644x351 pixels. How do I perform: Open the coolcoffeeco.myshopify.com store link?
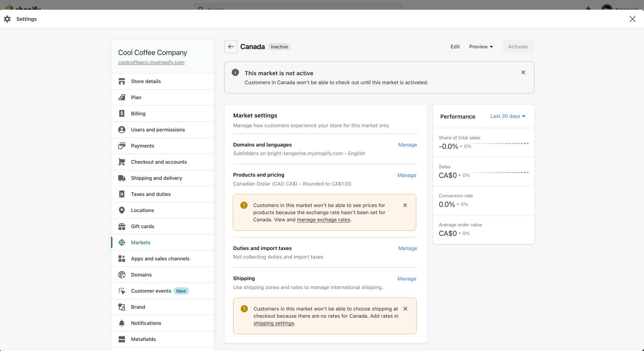click(151, 62)
